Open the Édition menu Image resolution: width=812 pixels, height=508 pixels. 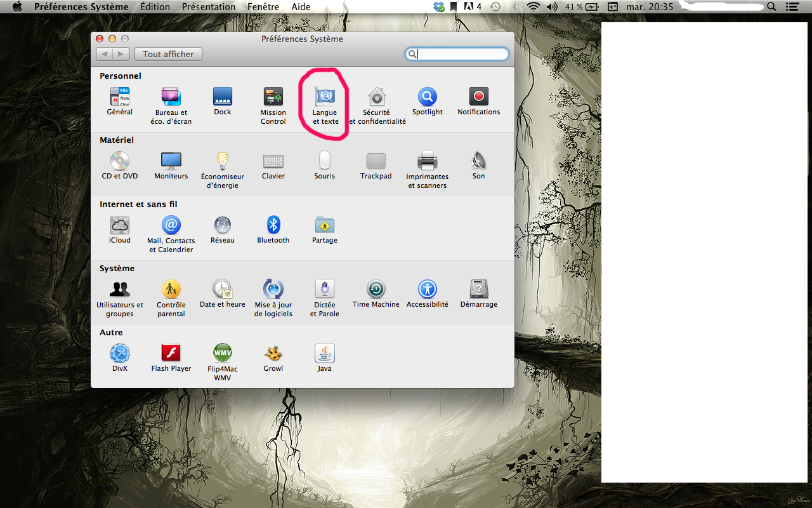155,7
